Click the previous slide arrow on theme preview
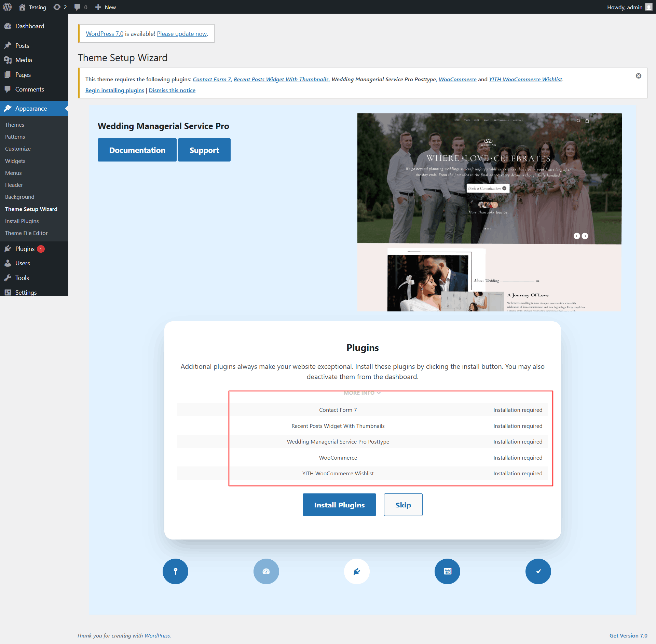The height and width of the screenshot is (644, 656). click(577, 236)
